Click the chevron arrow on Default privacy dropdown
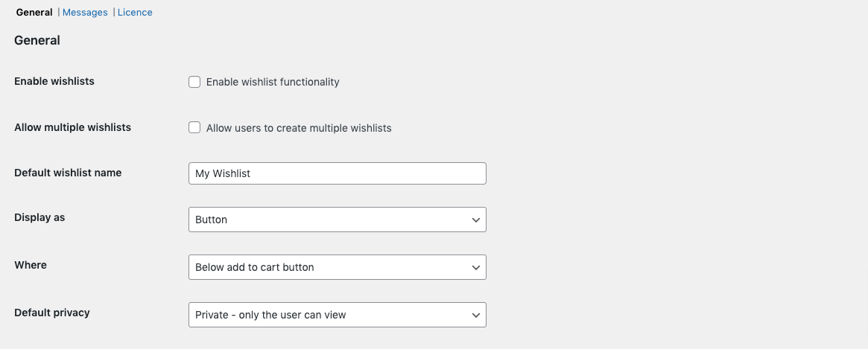The image size is (868, 349). point(476,316)
